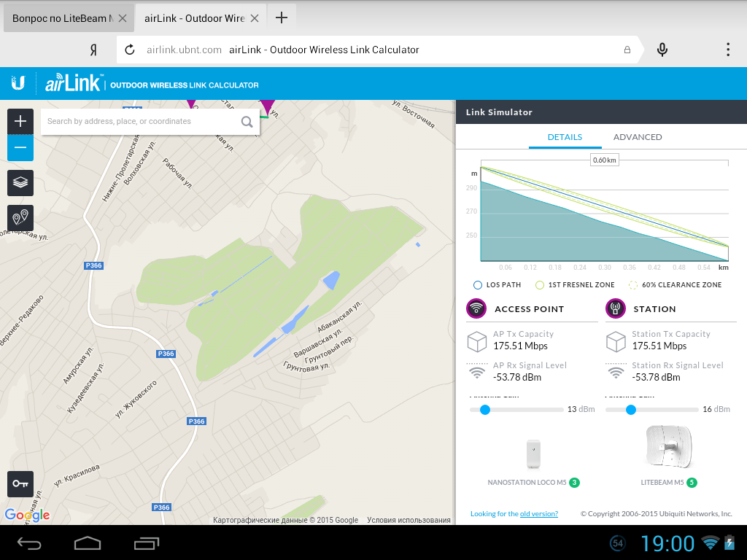Click the Station Rx -53.78 dBm value
This screenshot has width=747, height=560.
click(x=656, y=377)
